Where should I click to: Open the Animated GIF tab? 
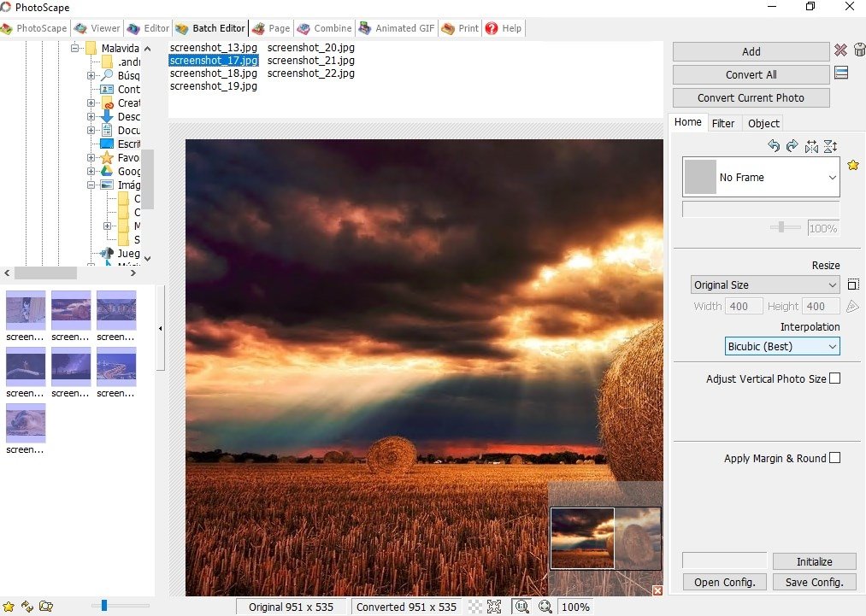coord(397,28)
